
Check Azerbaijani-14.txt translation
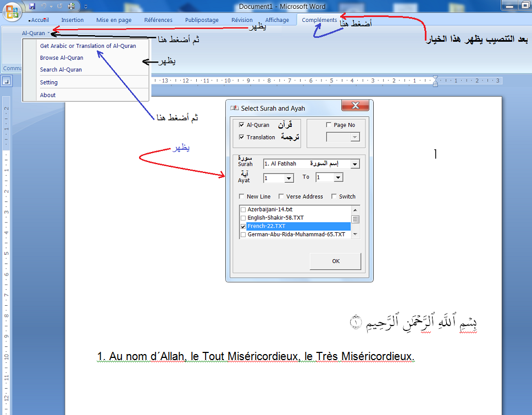(x=243, y=210)
